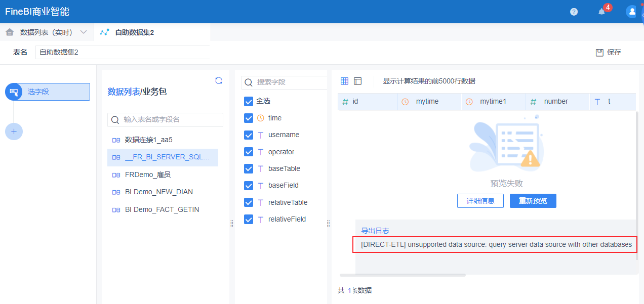Click the number type icon beside id
Image resolution: width=644 pixels, height=304 pixels.
[345, 102]
